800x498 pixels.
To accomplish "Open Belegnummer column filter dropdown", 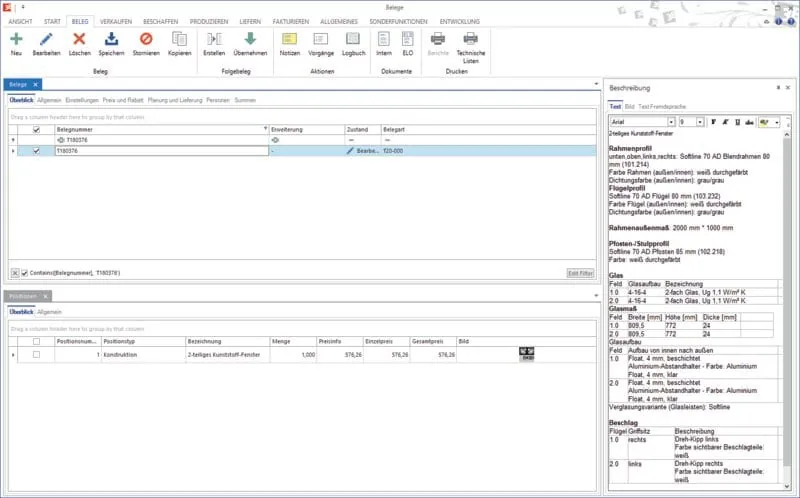I will [x=265, y=130].
